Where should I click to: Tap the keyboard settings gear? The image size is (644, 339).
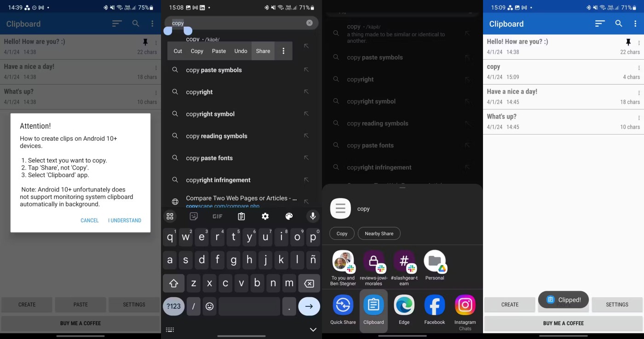(265, 216)
